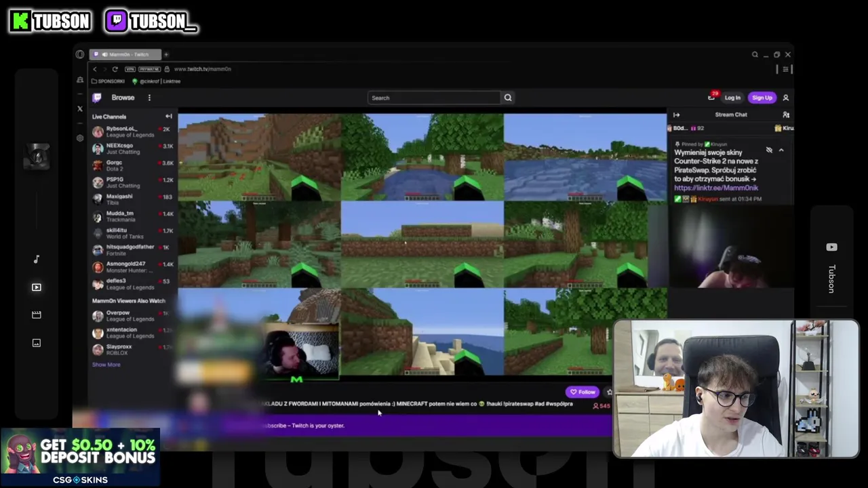Click the browser tab search magnifier

(755, 54)
